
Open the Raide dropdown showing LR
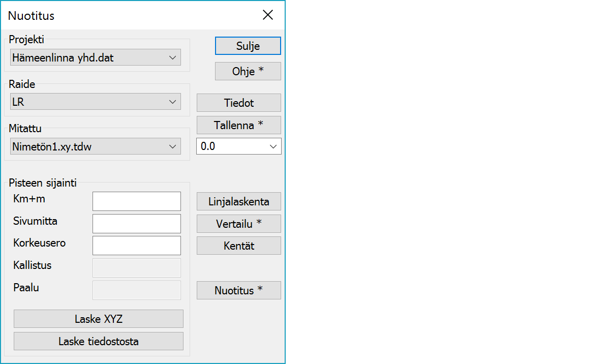click(x=95, y=102)
